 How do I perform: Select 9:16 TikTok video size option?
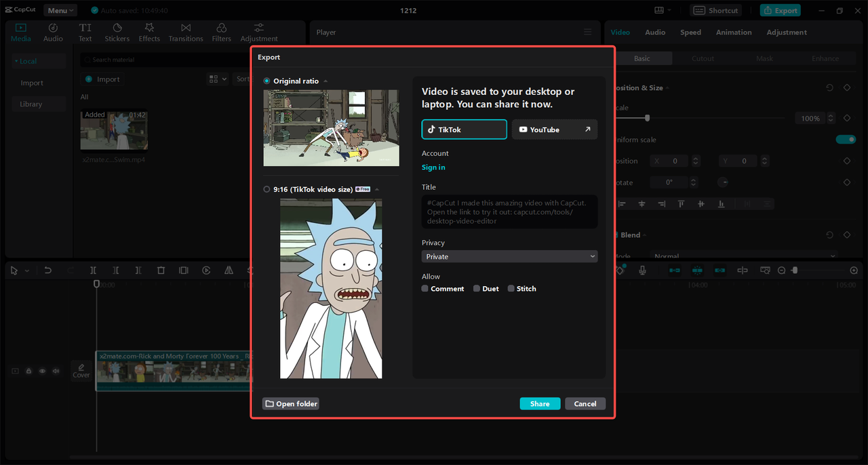(267, 190)
